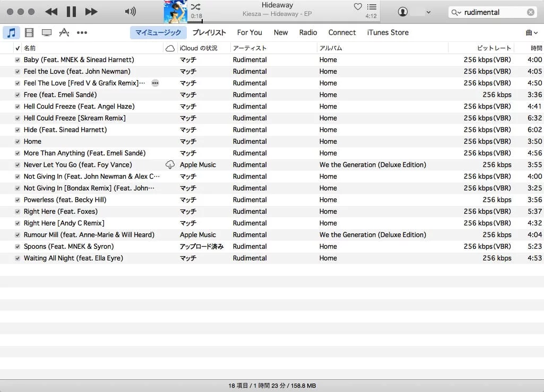This screenshot has height=392, width=544.
Task: Open the Radio tab
Action: click(308, 32)
